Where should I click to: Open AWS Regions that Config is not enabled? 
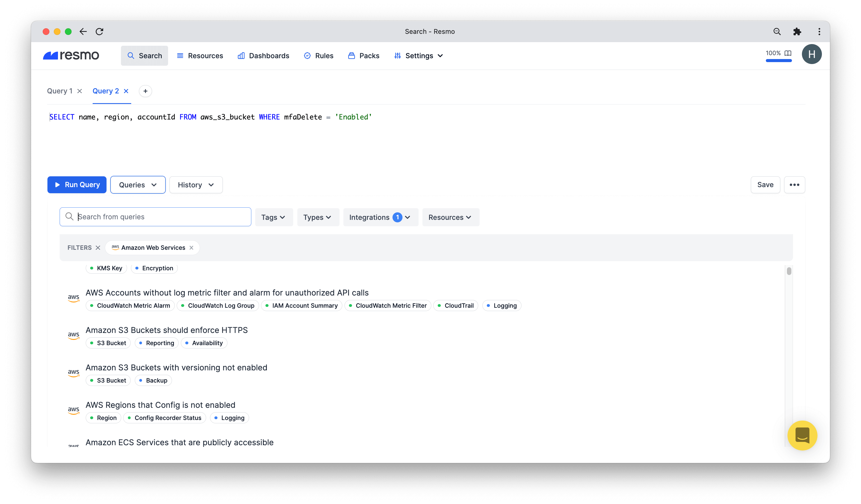(x=160, y=405)
